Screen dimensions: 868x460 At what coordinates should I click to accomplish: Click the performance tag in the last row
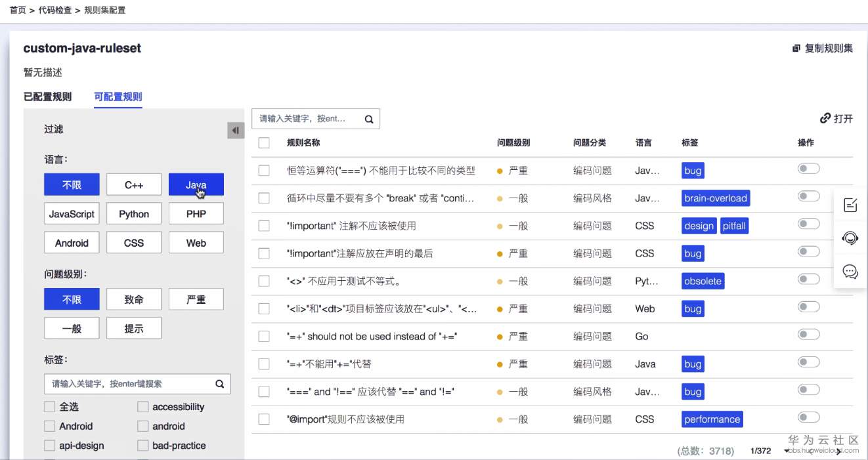click(x=712, y=419)
